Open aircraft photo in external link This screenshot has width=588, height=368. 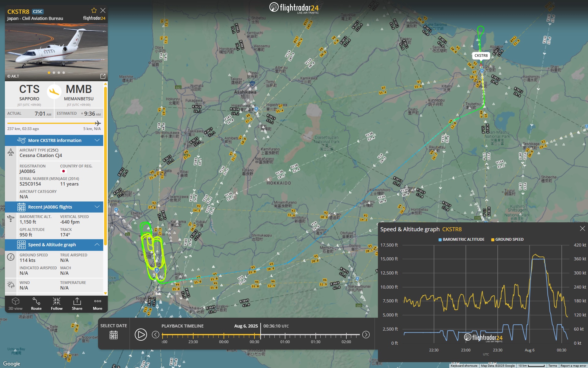tap(103, 76)
